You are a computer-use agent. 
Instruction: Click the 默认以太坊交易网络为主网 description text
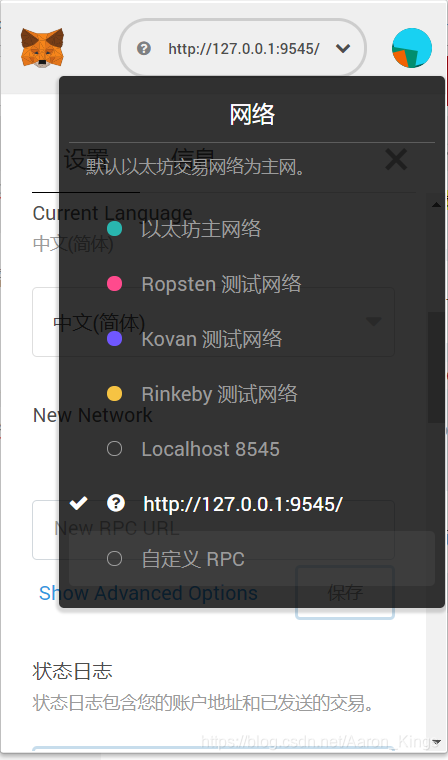(x=196, y=168)
